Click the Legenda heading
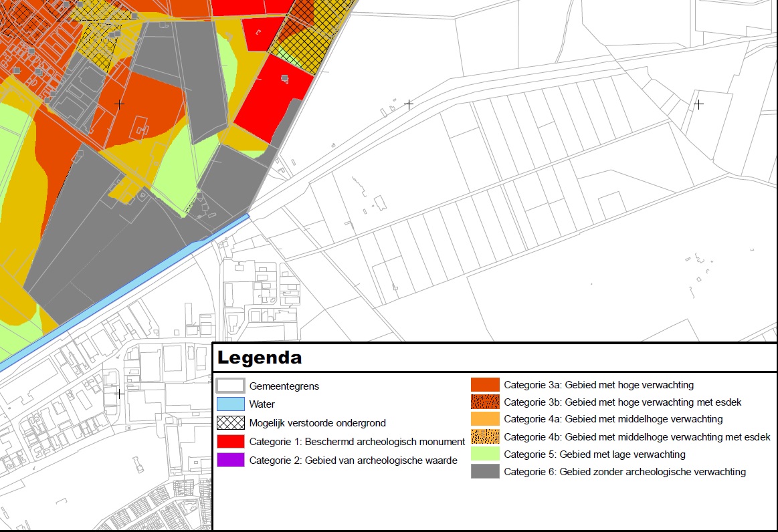This screenshot has width=778, height=532. click(x=260, y=358)
